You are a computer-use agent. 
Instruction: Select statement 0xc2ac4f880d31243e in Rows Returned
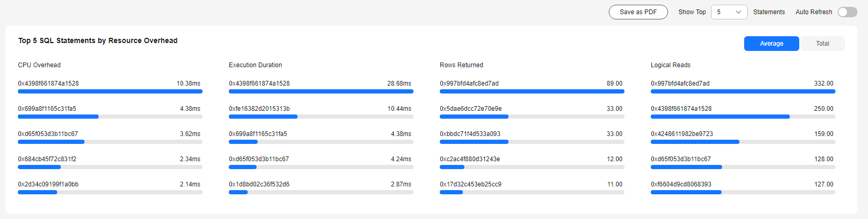point(470,159)
